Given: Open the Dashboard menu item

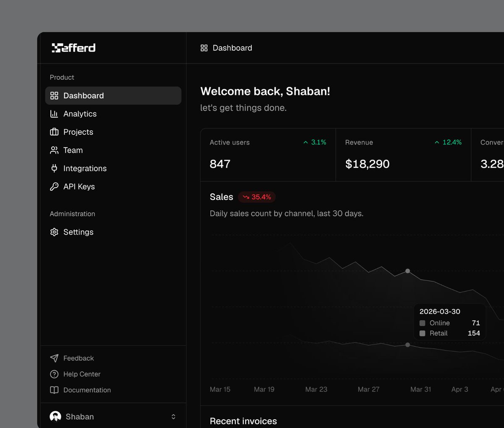Looking at the screenshot, I should pos(113,96).
